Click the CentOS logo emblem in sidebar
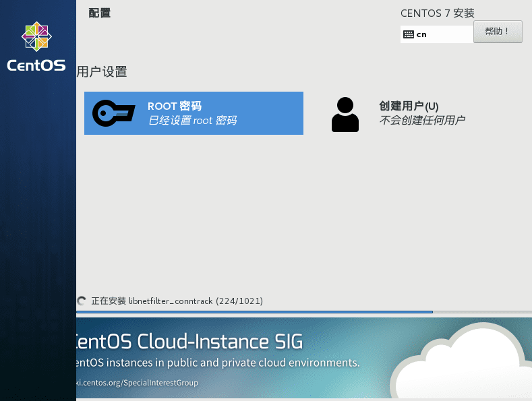 point(36,36)
